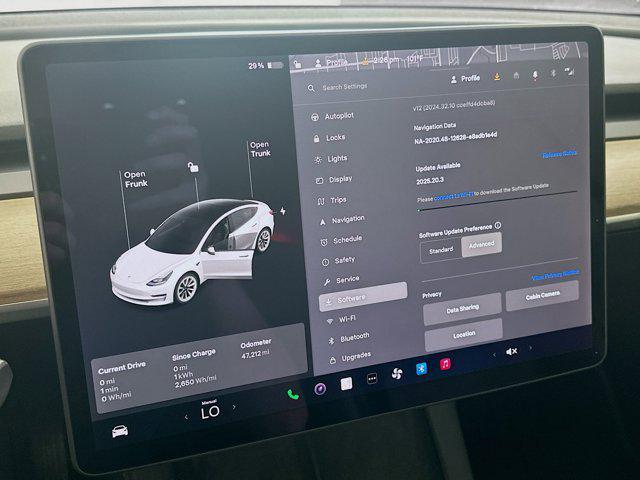640x480 pixels.
Task: Tap the microphone icon in settings header
Action: click(x=535, y=75)
